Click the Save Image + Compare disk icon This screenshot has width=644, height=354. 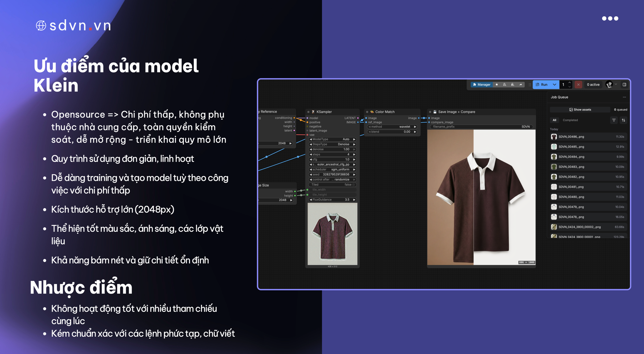click(x=435, y=112)
